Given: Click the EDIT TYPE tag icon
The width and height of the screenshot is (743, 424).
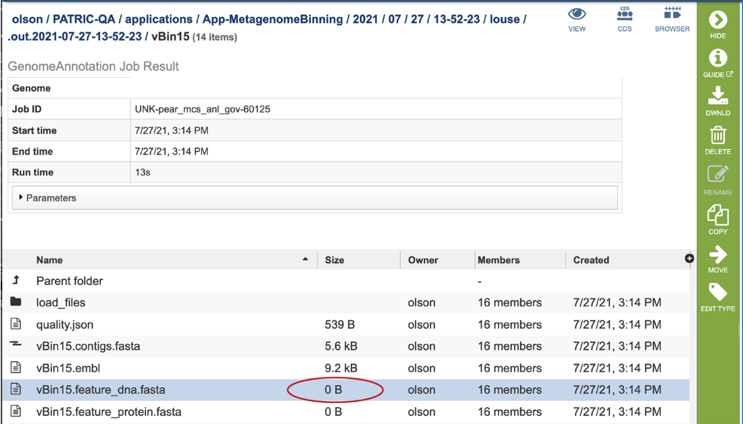Looking at the screenshot, I should [x=718, y=292].
